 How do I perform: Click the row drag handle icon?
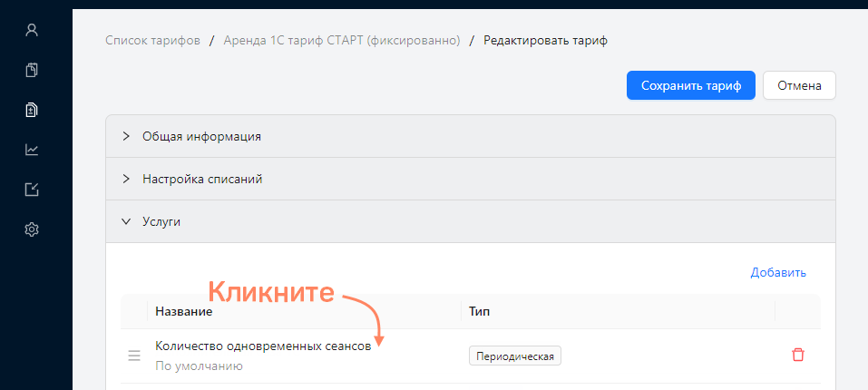(134, 356)
